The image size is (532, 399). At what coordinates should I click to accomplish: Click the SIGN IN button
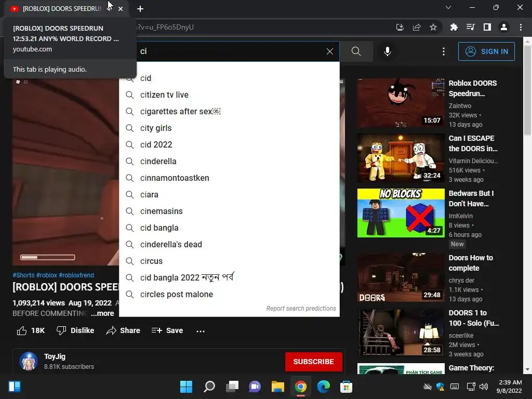pos(486,51)
